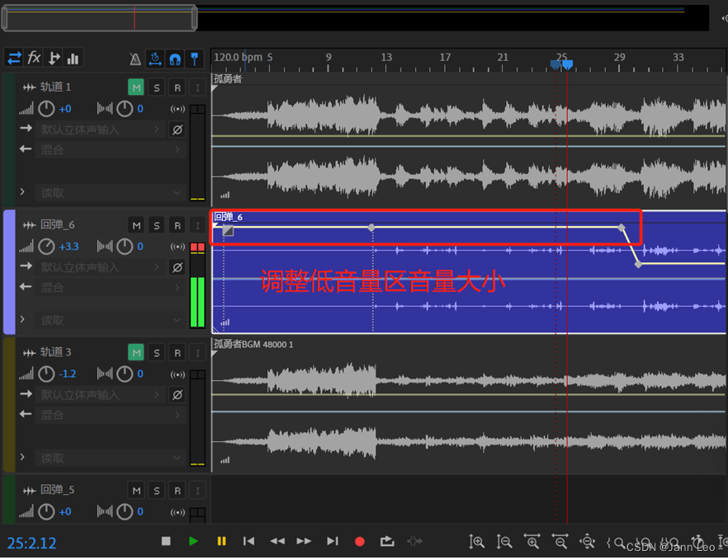The width and height of the screenshot is (728, 560).
Task: Solo track 回弹_6
Action: point(157,225)
